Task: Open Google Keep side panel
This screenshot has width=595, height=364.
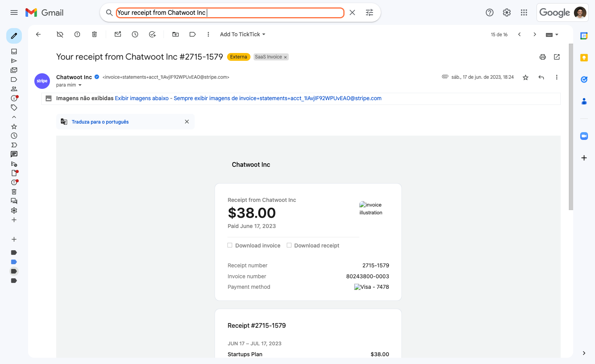Action: tap(584, 58)
